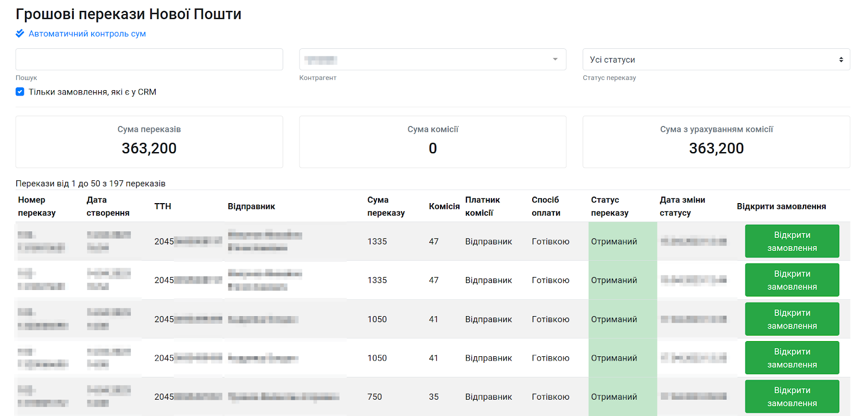
Task: Click the double-checkmark icon beside Автоматичний контроль сум
Action: (20, 33)
